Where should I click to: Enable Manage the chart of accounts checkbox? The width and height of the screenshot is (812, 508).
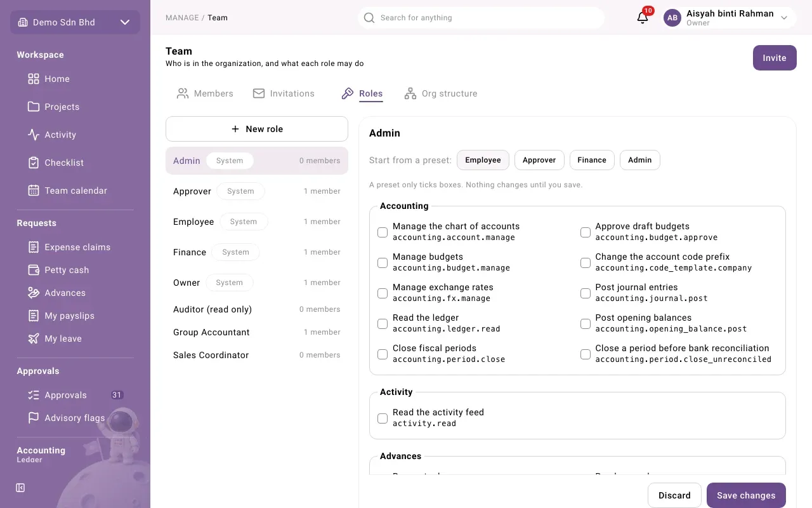(x=383, y=232)
